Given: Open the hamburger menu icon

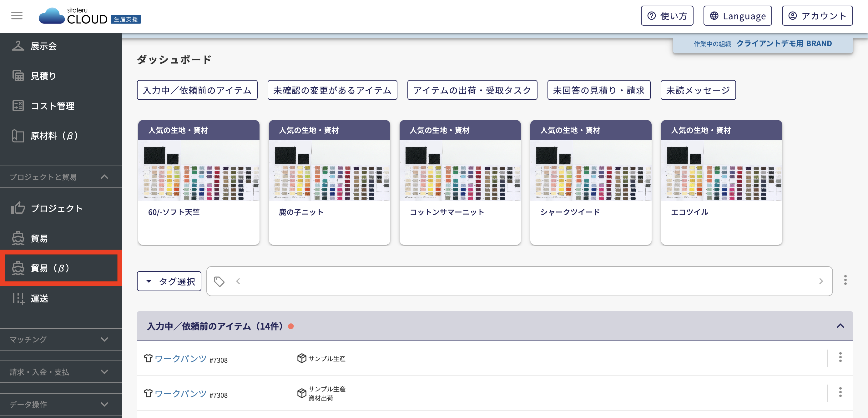Looking at the screenshot, I should (17, 16).
